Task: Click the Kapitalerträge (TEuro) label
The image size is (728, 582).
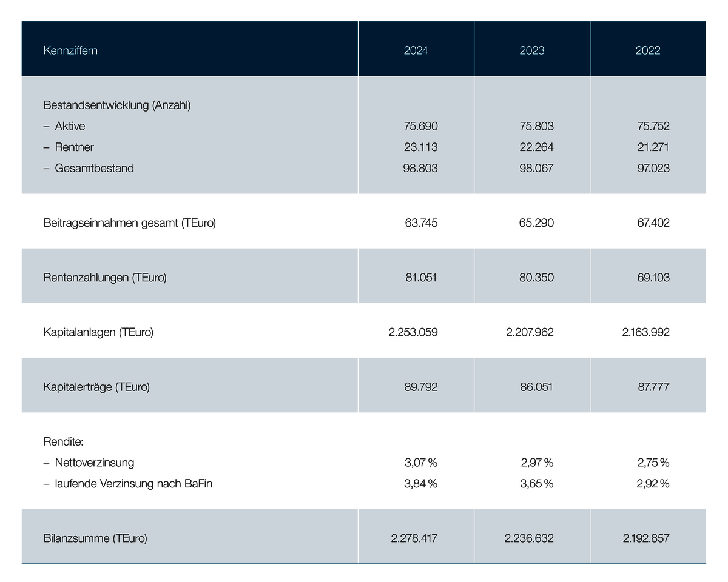Action: point(96,387)
